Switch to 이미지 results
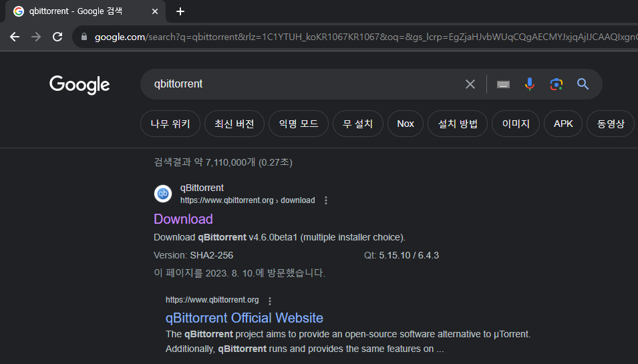The width and height of the screenshot is (638, 364). point(516,124)
